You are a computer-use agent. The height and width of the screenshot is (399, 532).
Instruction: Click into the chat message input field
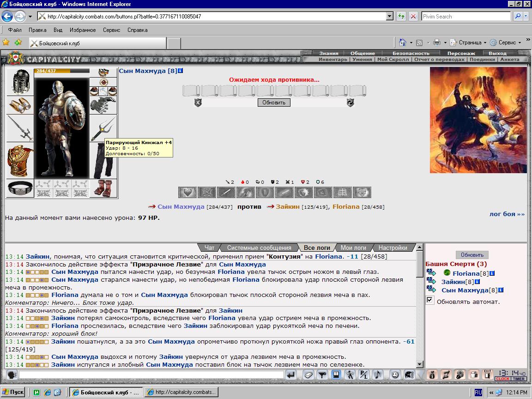[151, 375]
